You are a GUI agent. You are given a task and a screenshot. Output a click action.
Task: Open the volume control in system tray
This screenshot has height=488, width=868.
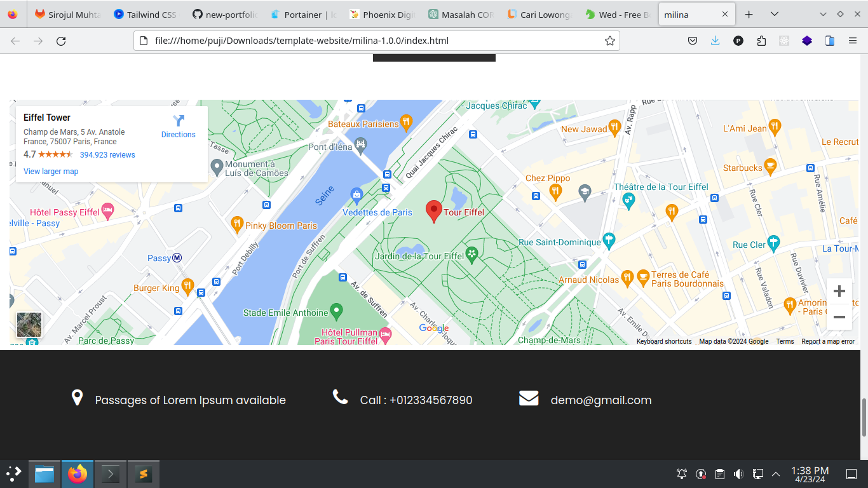738,474
